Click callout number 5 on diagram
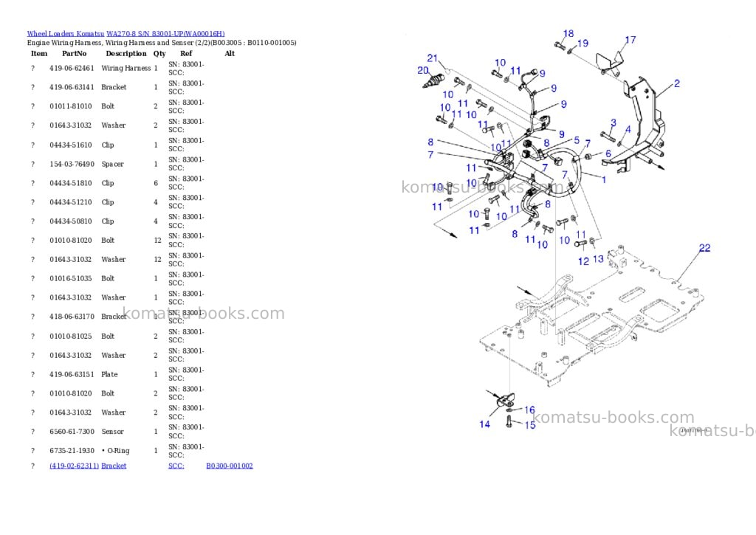Screen dimensions: 756x535 [x=577, y=140]
